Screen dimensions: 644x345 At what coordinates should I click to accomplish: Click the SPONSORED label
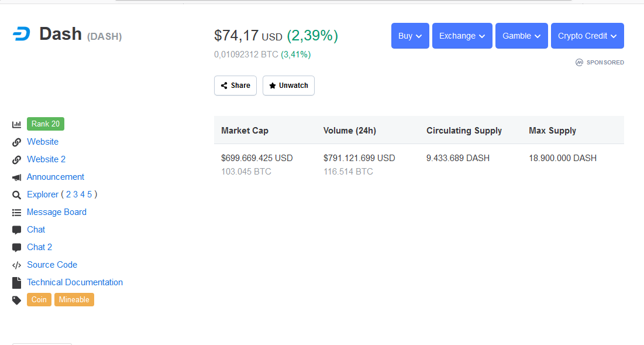(605, 63)
